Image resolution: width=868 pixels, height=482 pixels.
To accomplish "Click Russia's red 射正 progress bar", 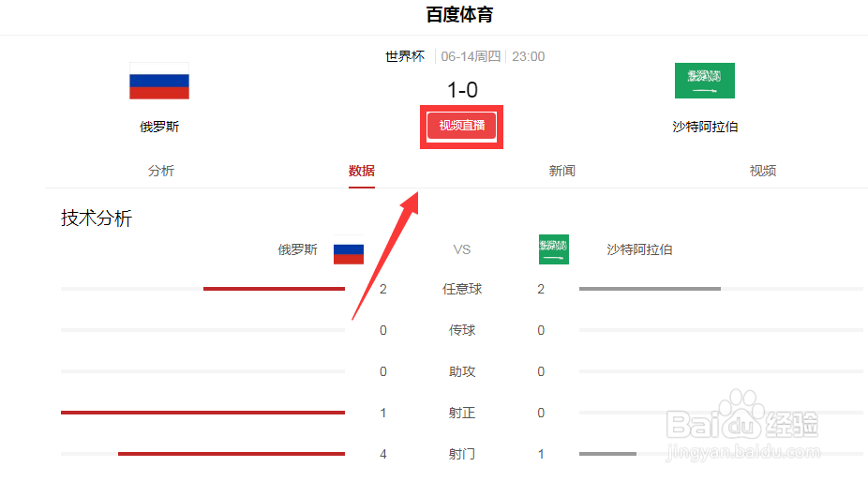I will tap(202, 413).
